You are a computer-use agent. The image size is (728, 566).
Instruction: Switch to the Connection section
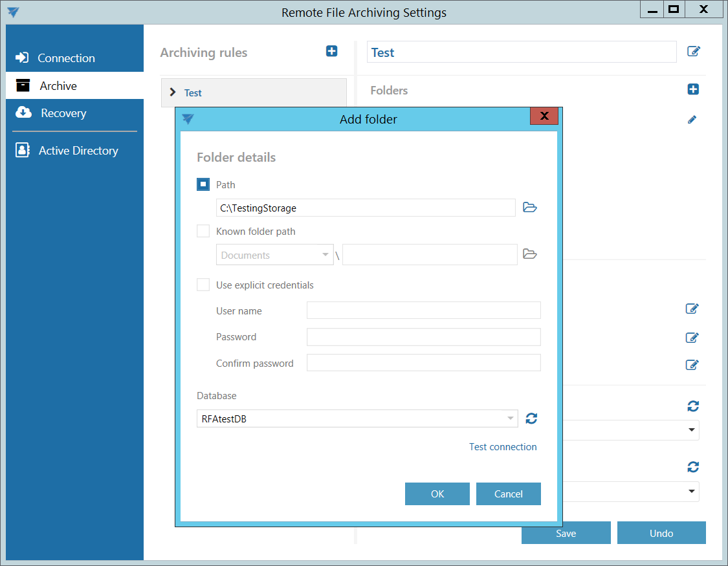66,58
